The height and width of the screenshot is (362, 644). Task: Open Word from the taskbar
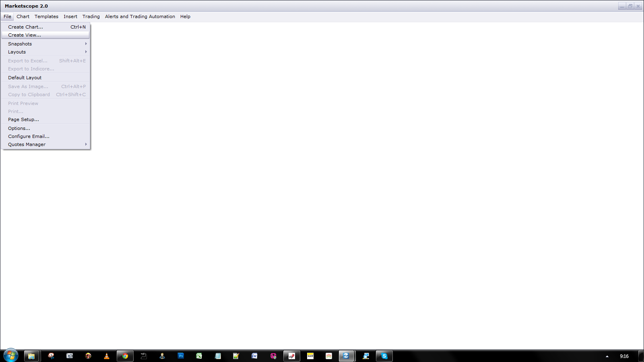point(255,356)
